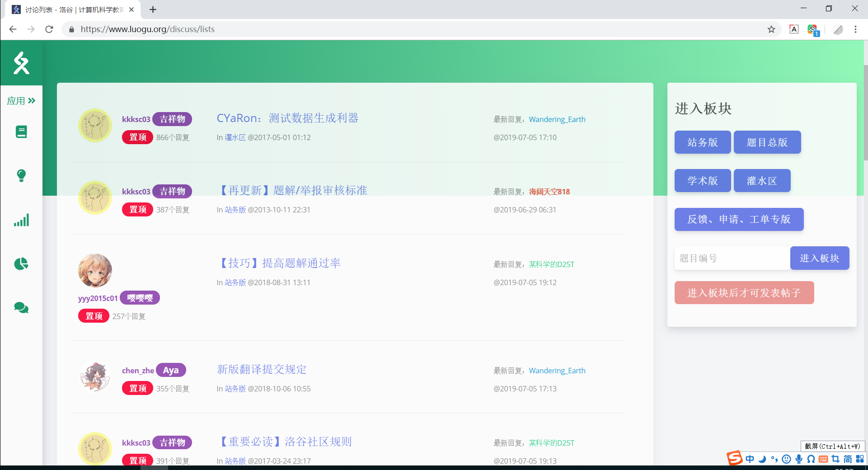Image resolution: width=868 pixels, height=470 pixels.
Task: Visit the yyy2015c01 username profile
Action: tap(98, 298)
